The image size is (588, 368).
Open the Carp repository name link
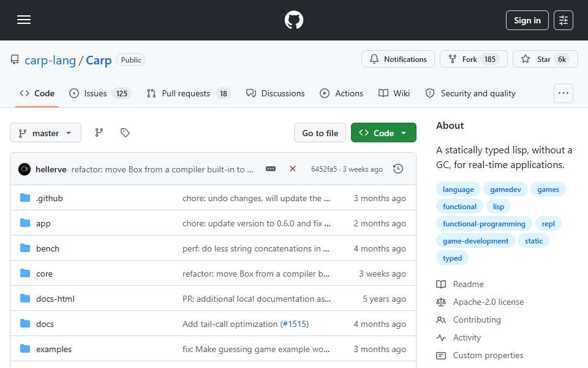click(x=99, y=60)
